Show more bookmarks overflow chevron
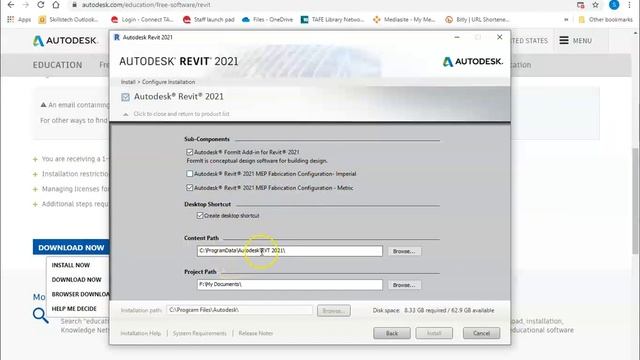Image resolution: width=640 pixels, height=360 pixels. (x=566, y=20)
